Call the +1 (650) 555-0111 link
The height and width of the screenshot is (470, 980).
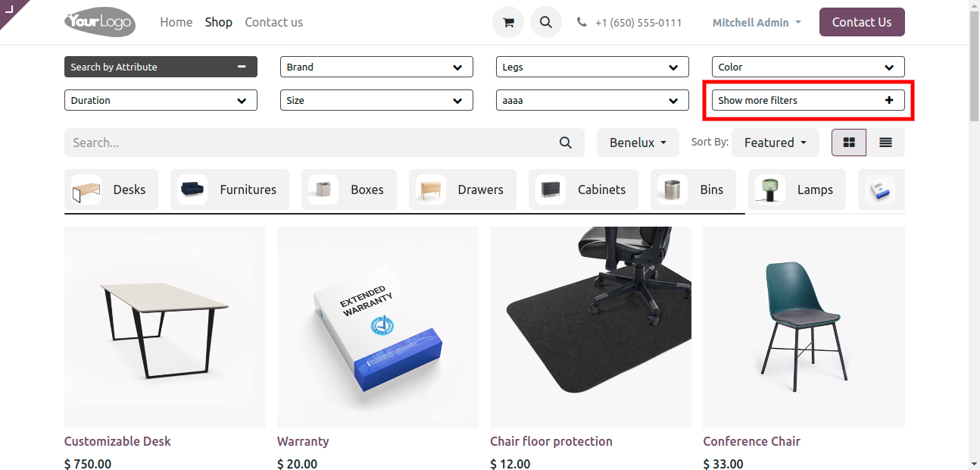click(x=638, y=23)
